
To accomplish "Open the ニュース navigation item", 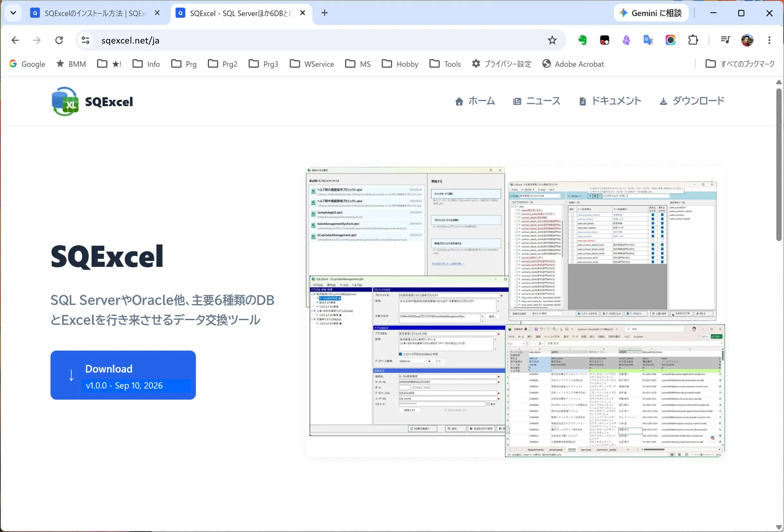I will tap(536, 101).
